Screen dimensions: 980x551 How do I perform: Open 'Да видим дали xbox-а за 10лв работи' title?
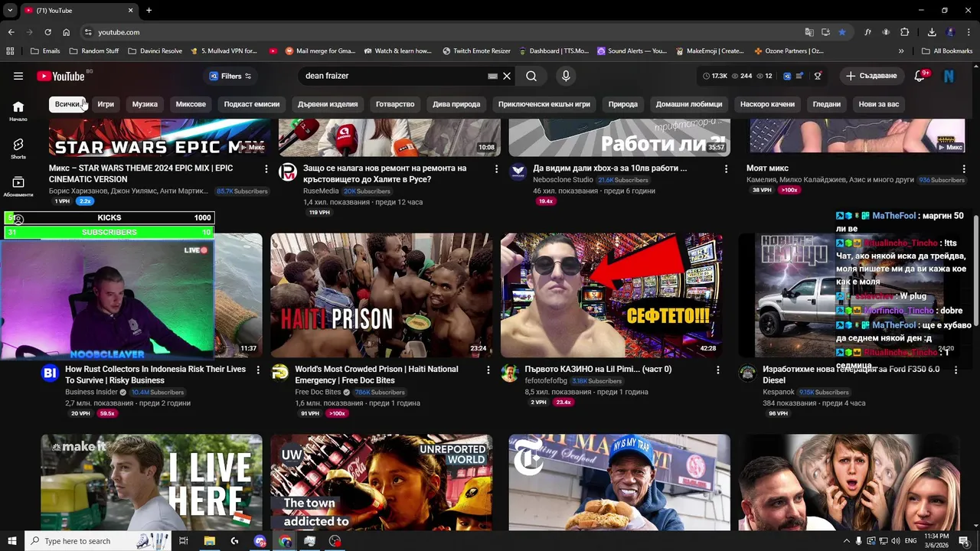pos(609,168)
